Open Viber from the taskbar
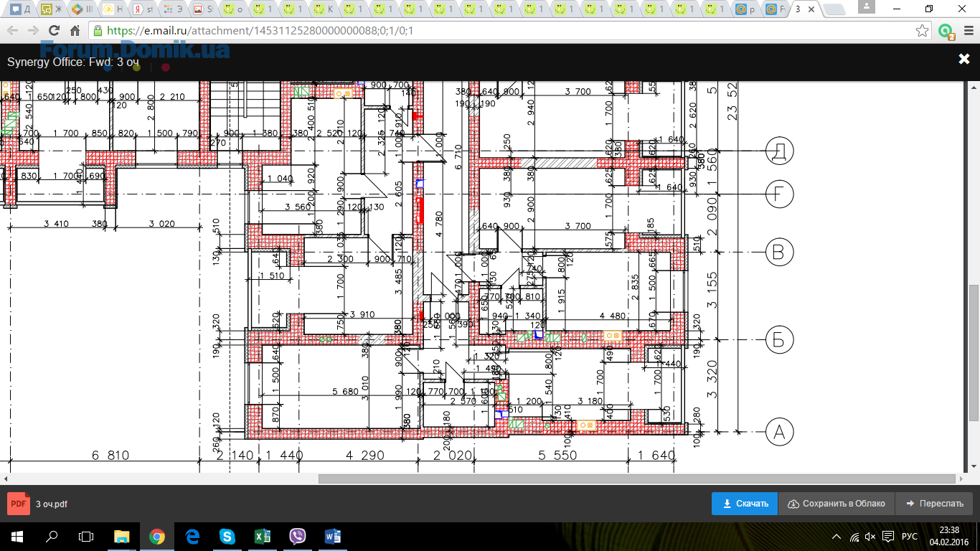980x551 pixels. click(x=298, y=537)
